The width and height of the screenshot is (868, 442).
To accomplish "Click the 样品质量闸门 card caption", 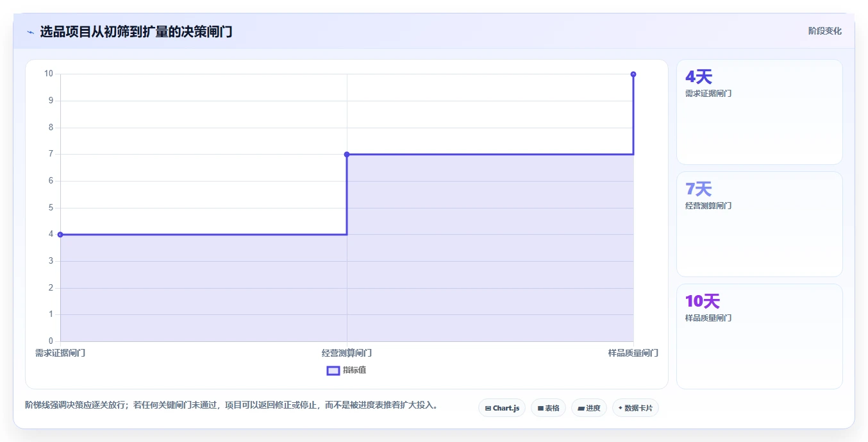I will (708, 318).
